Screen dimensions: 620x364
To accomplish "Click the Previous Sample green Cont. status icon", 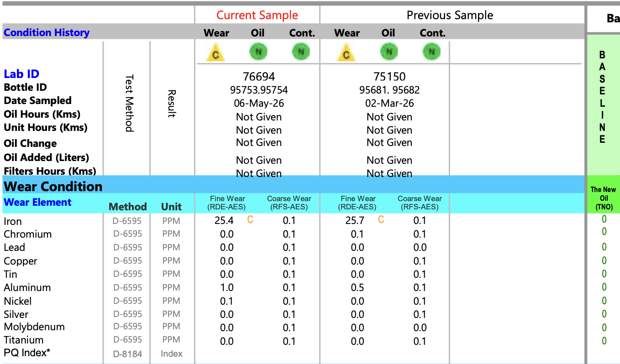I will click(431, 52).
